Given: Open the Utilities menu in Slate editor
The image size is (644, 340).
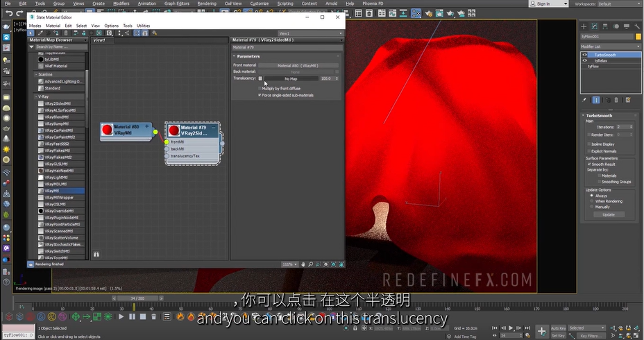Looking at the screenshot, I should [x=144, y=26].
